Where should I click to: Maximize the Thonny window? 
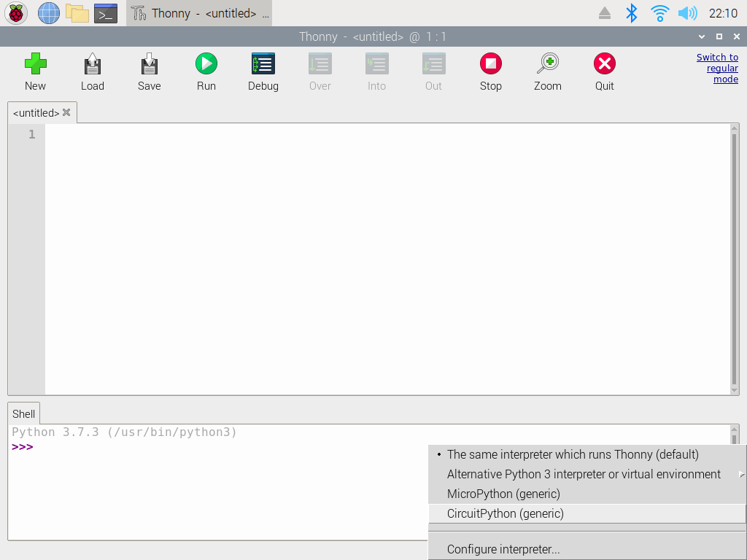click(x=719, y=36)
